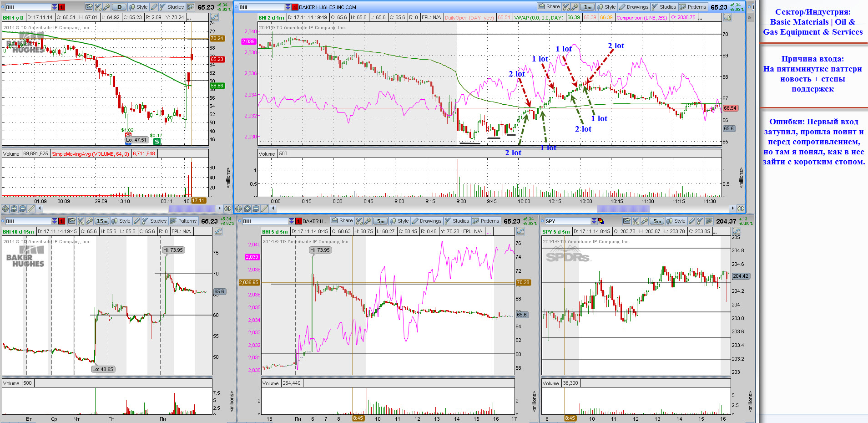868x423 pixels.
Task: Expand symbol dropdown on 15m BHI chart
Action: (55, 221)
